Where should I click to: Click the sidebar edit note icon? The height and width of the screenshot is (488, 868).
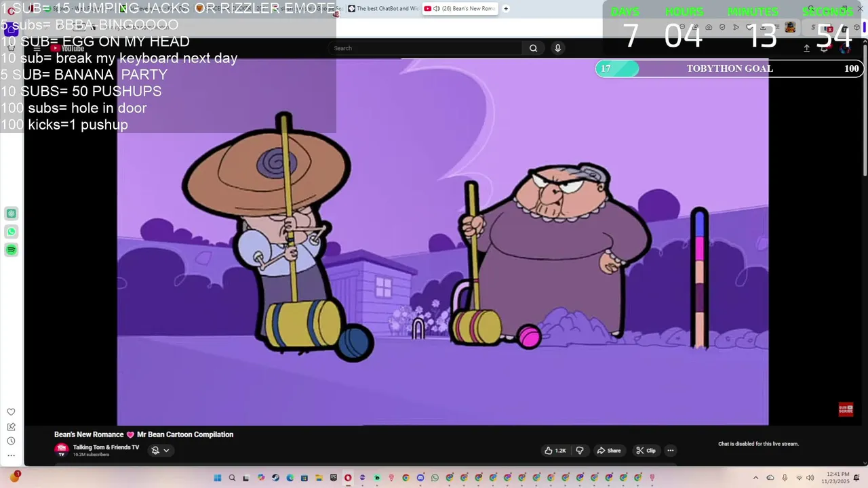11,427
